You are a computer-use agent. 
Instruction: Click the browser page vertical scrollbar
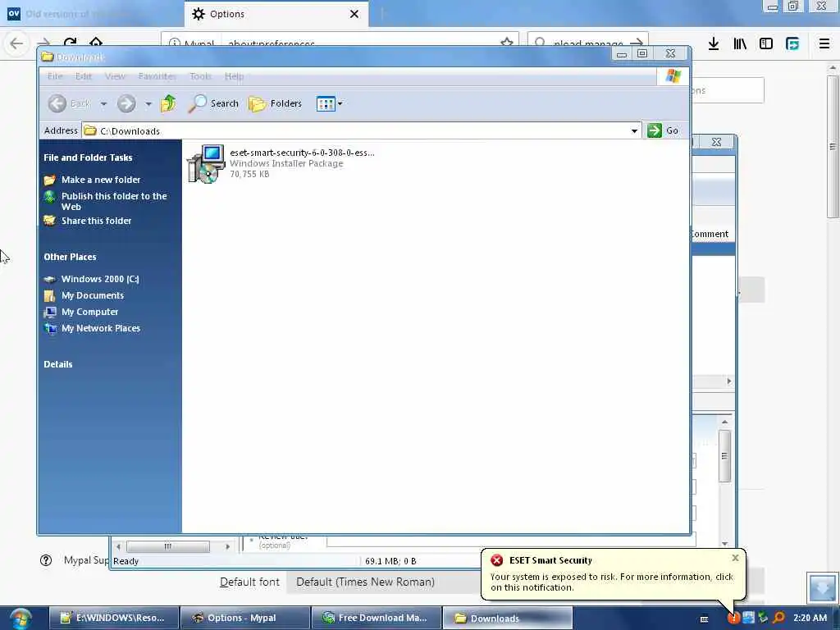pyautogui.click(x=833, y=146)
